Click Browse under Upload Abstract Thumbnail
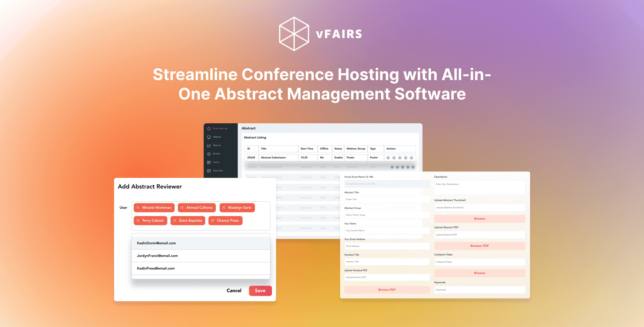This screenshot has height=327, width=644. (x=480, y=218)
